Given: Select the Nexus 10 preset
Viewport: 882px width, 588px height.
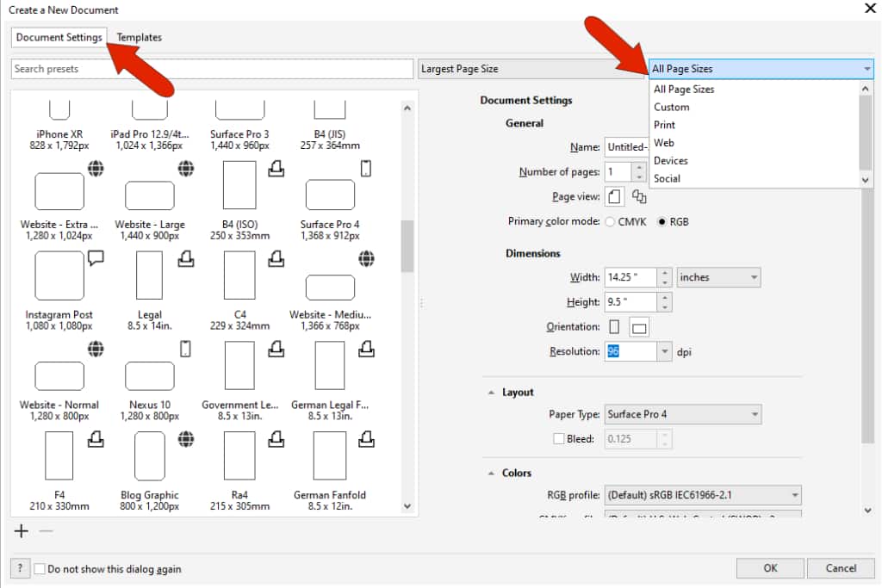Looking at the screenshot, I should pyautogui.click(x=150, y=375).
